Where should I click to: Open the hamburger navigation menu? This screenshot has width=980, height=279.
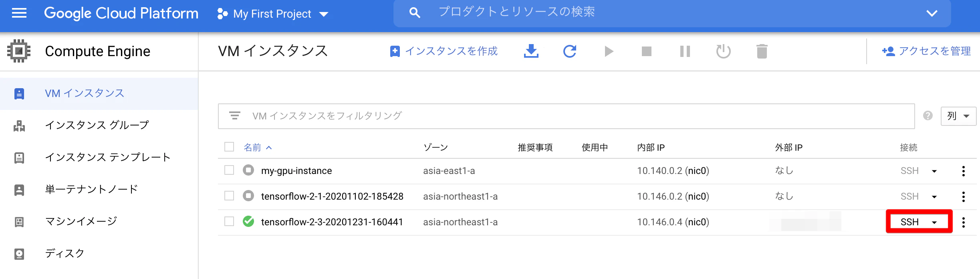click(19, 14)
